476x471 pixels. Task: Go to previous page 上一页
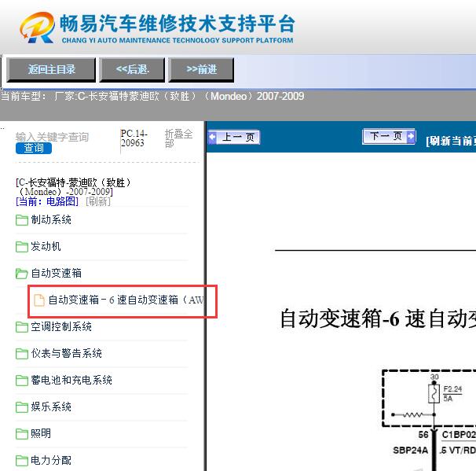coord(234,137)
